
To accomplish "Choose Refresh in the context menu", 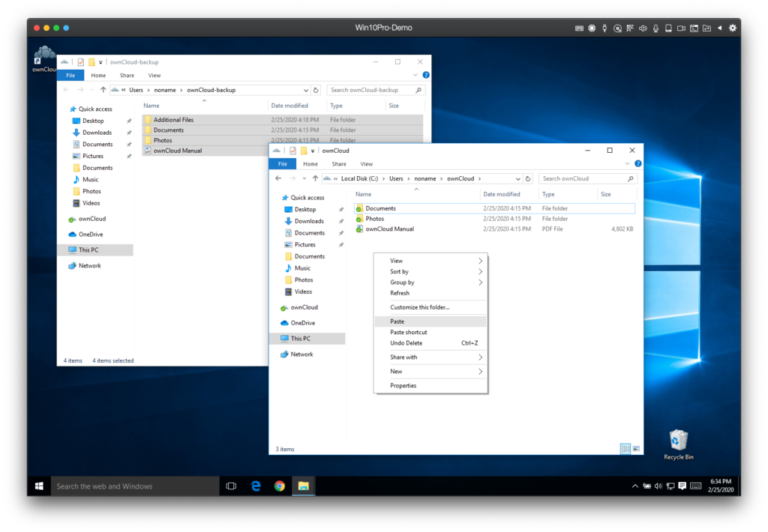I will [430, 293].
